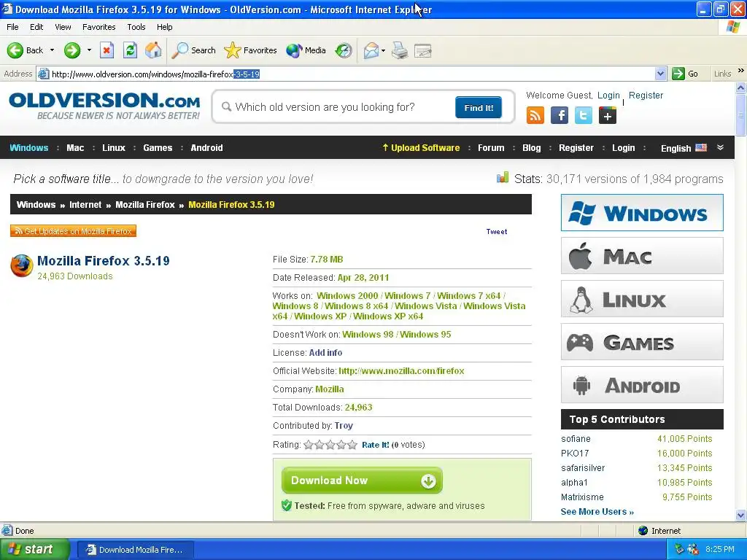Expand the Links toolbar chevron
The height and width of the screenshot is (560, 747).
pyautogui.click(x=741, y=71)
